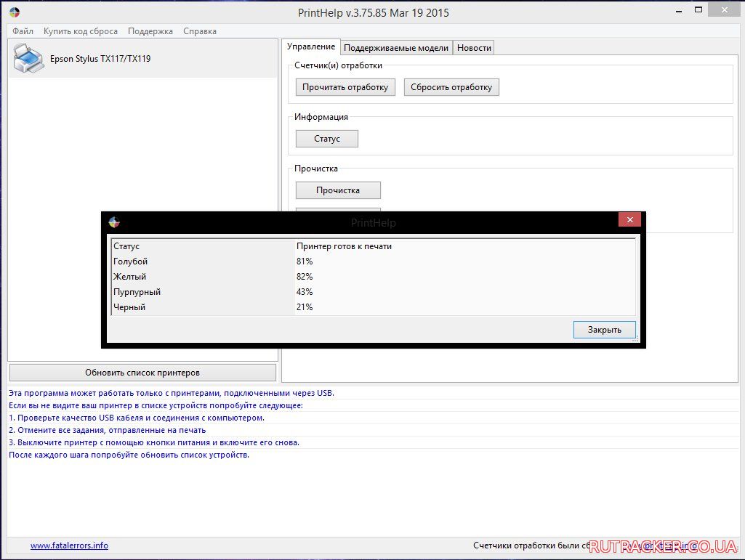Click log line 3 about power button

click(154, 442)
